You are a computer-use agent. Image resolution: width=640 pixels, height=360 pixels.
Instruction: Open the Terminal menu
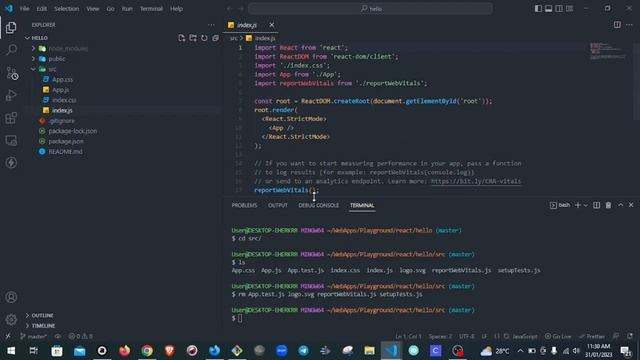(x=151, y=9)
